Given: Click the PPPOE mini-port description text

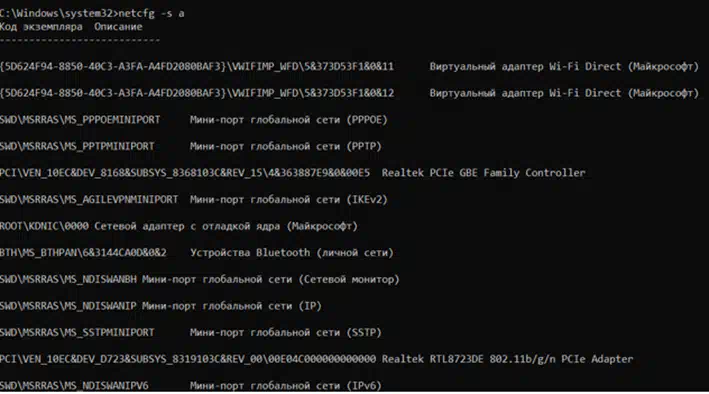Looking at the screenshot, I should point(288,120).
